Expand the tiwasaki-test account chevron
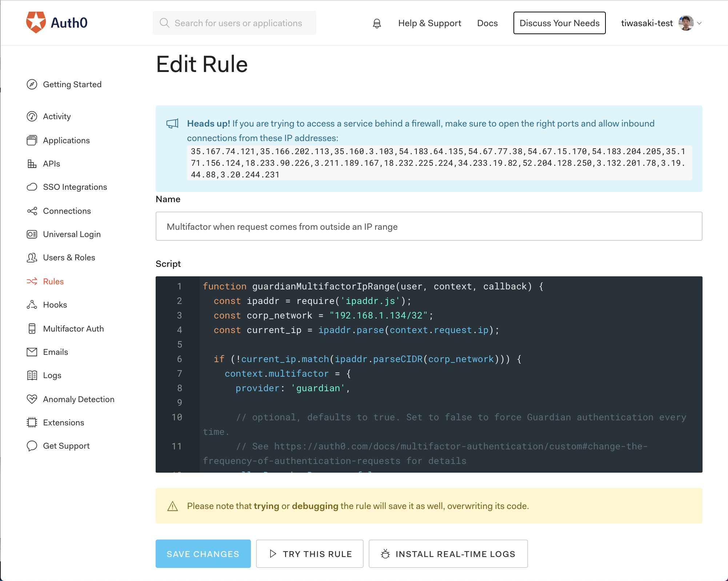This screenshot has height=581, width=728. 699,23
